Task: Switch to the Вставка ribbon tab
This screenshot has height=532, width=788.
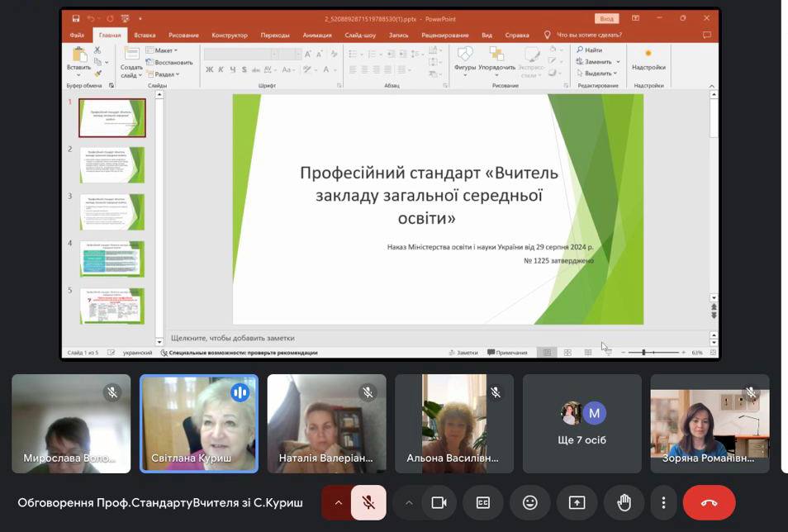Action: click(x=145, y=36)
